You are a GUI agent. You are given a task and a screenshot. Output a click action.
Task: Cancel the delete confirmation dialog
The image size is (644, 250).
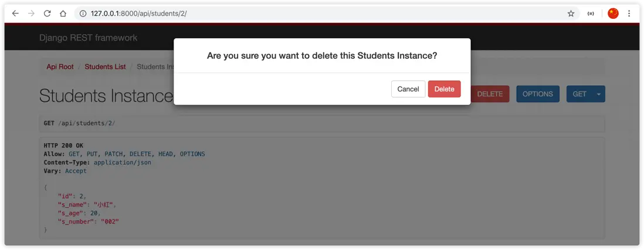coord(408,89)
